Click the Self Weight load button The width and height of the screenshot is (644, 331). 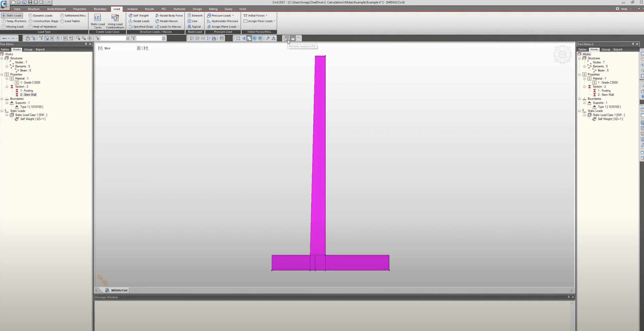click(139, 15)
